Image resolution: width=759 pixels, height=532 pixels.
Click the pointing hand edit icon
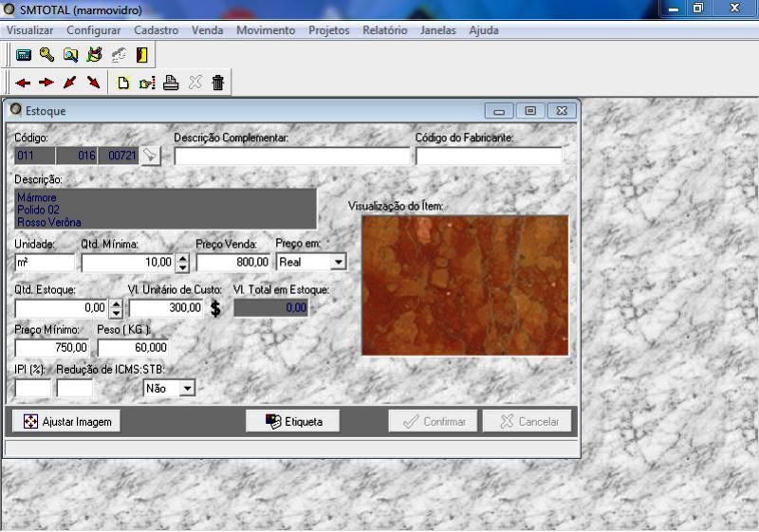pyautogui.click(x=147, y=83)
